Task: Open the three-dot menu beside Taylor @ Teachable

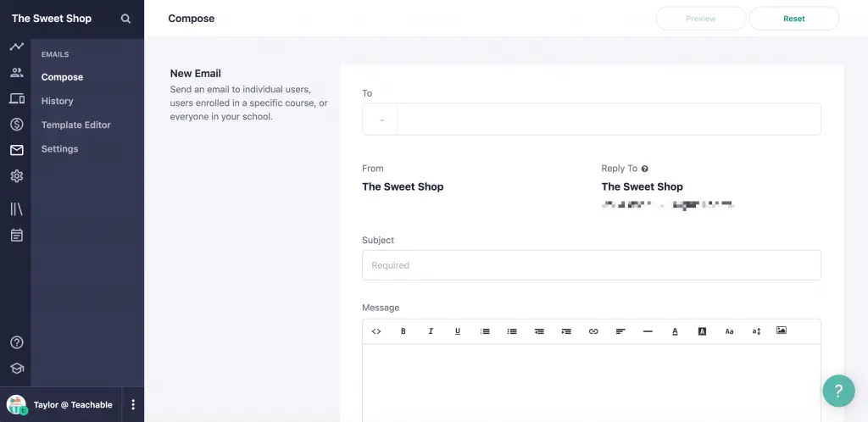Action: tap(133, 405)
